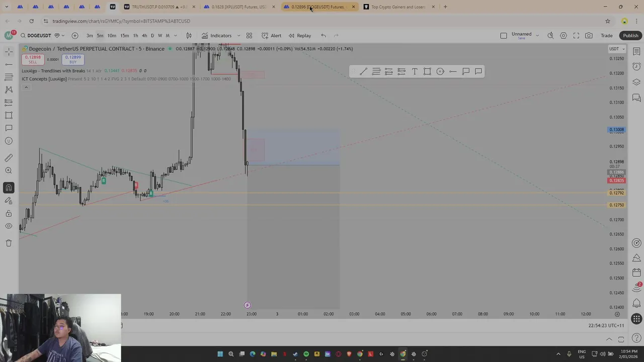
Task: Open the object tree layers panel
Action: point(636,82)
